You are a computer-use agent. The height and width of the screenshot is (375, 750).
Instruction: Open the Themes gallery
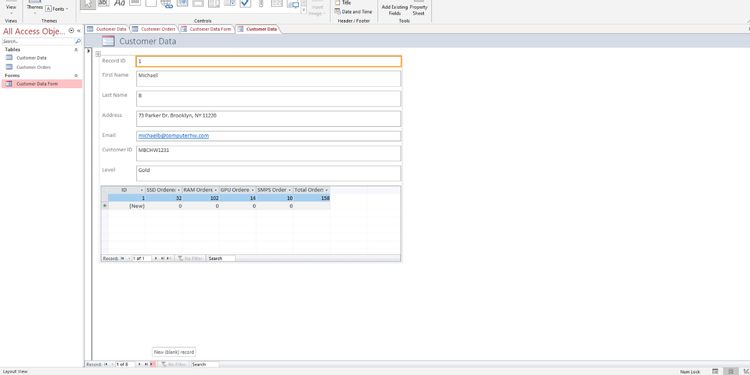click(34, 8)
